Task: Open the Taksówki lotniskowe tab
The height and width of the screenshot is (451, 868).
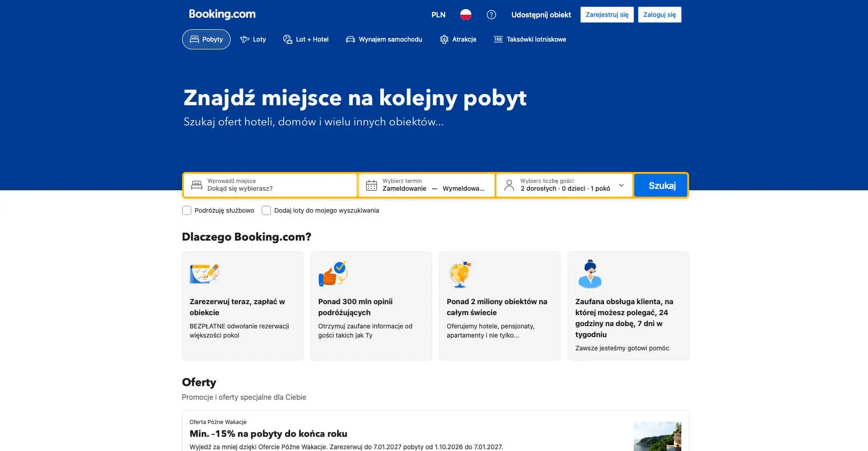Action: (x=530, y=39)
